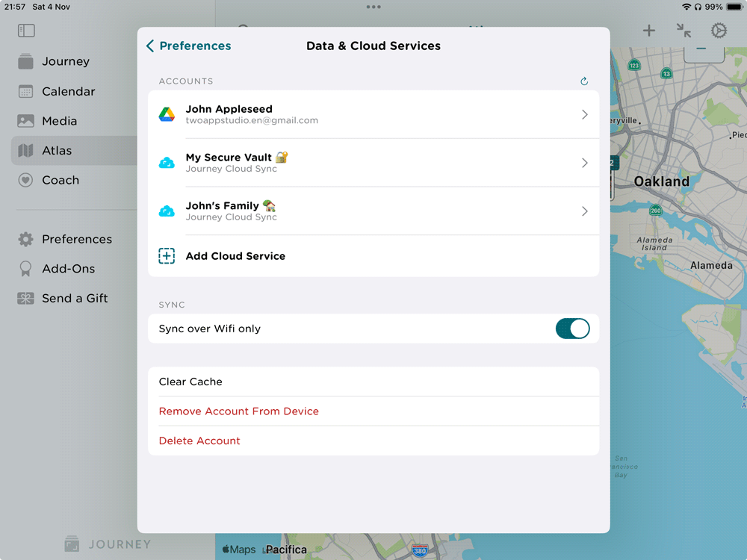Collapse the sidebar with the panel icon
747x560 pixels.
click(x=26, y=31)
